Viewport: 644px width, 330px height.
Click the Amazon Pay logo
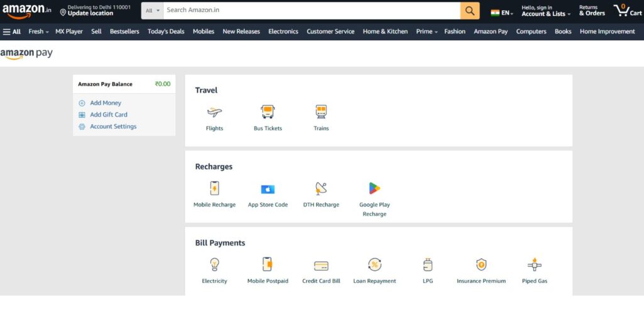pyautogui.click(x=26, y=54)
